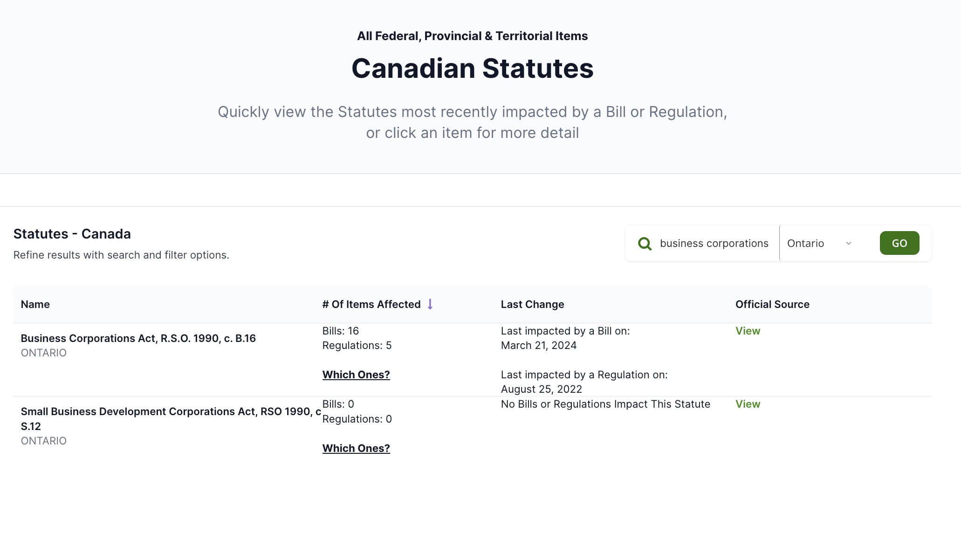
Task: Click the purple sort arrow icon
Action: click(x=430, y=304)
